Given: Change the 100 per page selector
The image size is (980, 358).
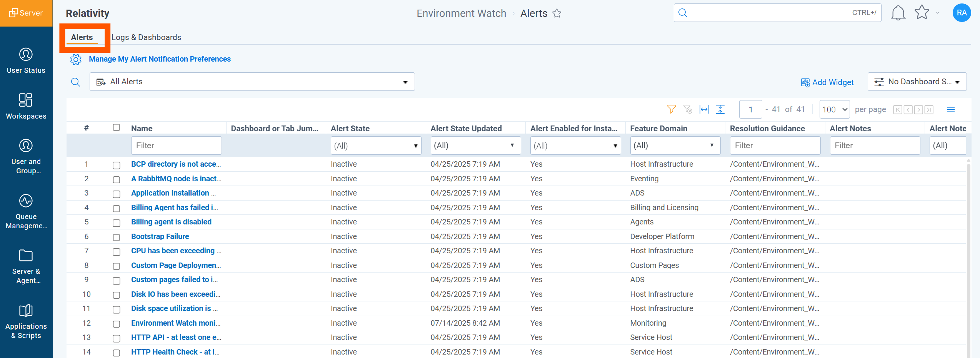Looking at the screenshot, I should pos(834,109).
